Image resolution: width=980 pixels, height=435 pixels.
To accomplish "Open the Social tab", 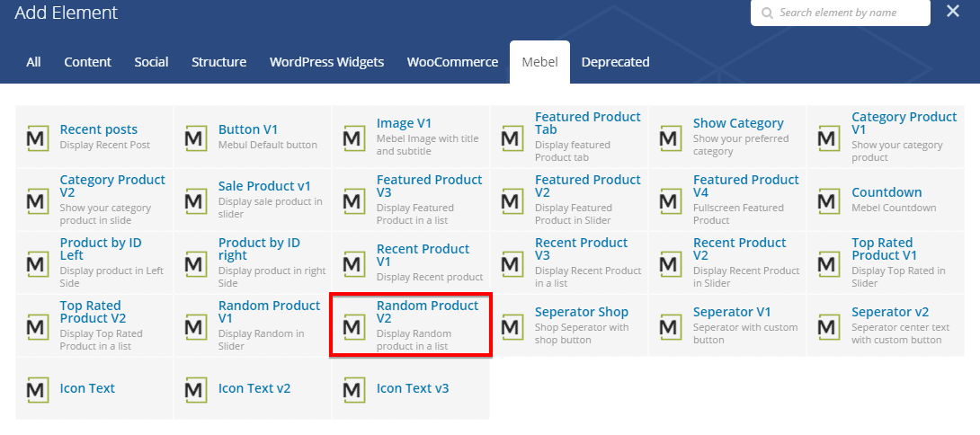I will pyautogui.click(x=151, y=62).
